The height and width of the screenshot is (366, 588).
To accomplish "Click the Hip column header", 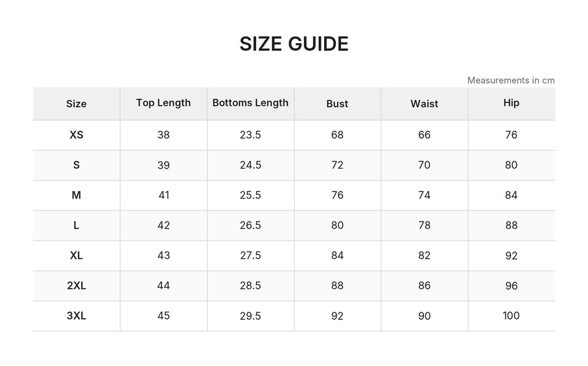I will coord(511,103).
